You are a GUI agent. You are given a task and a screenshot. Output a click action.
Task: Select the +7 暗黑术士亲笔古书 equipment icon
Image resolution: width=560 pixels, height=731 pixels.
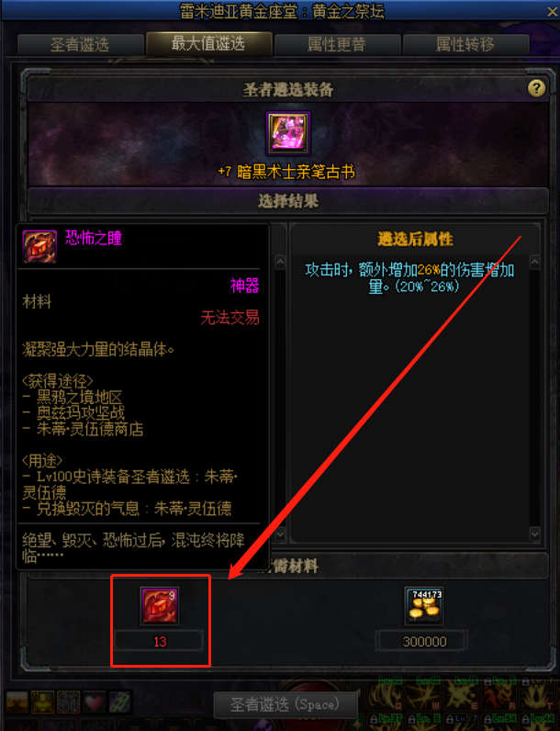coord(288,133)
